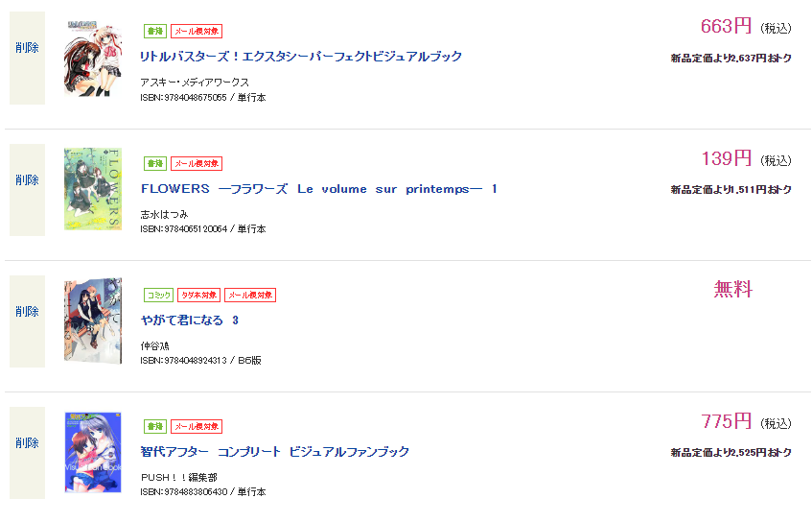The height and width of the screenshot is (522, 812).
Task: Click the 無料 price label
Action: click(733, 289)
